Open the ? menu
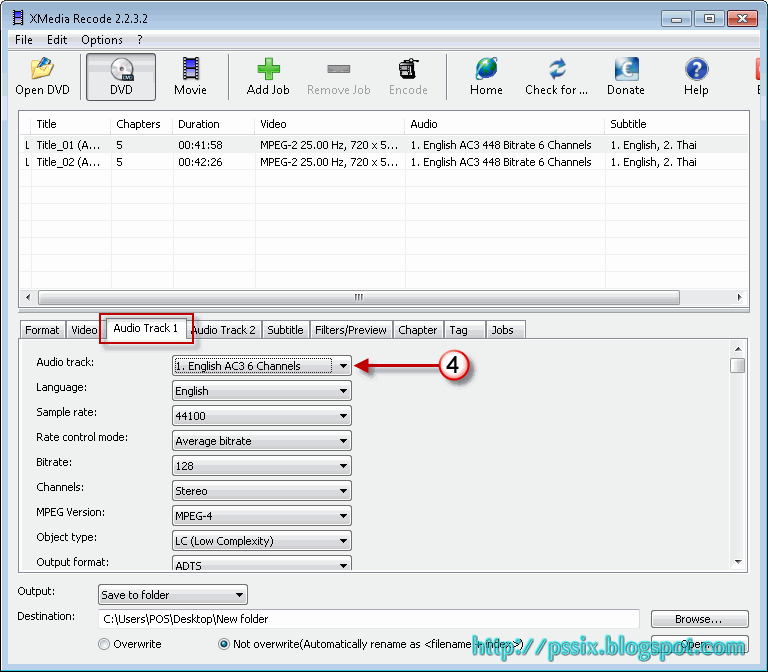Screen dimensions: 768x672 pos(140,40)
